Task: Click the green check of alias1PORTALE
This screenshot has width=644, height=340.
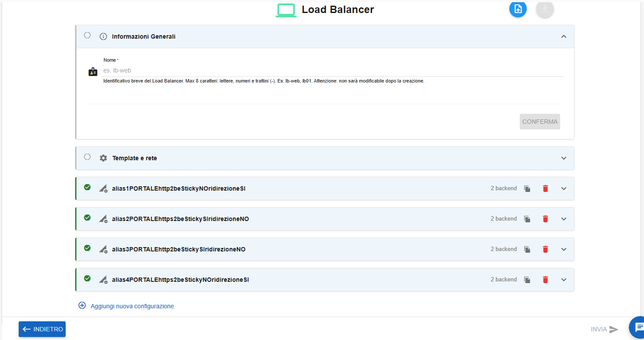Action: pos(87,187)
